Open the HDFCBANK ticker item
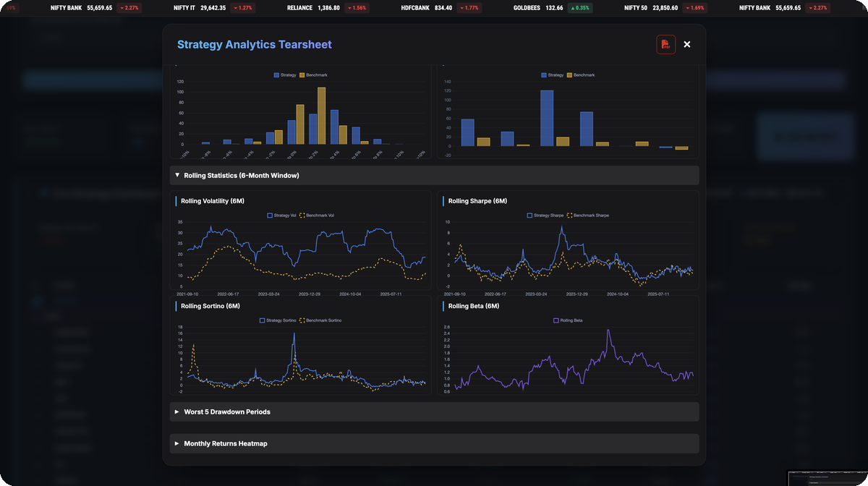 coord(442,8)
